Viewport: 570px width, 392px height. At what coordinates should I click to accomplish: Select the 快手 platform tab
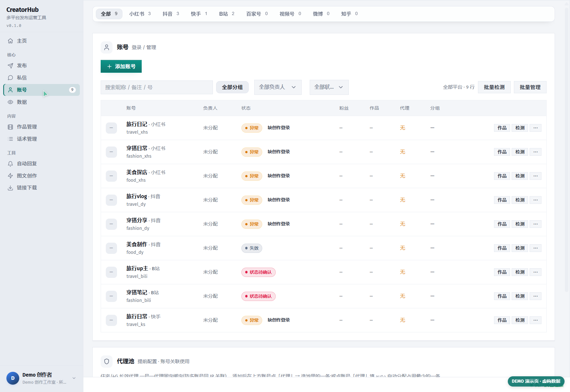coord(199,14)
